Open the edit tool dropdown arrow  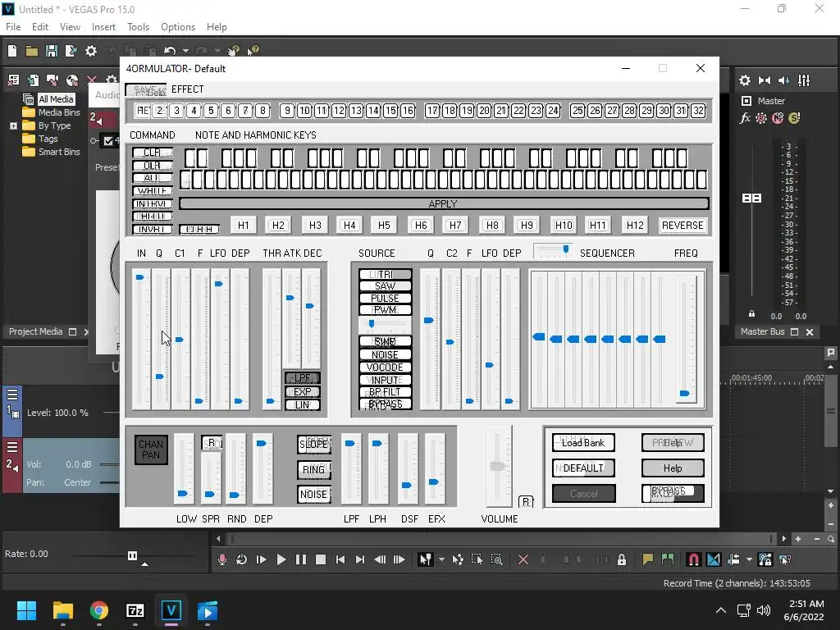tap(441, 559)
